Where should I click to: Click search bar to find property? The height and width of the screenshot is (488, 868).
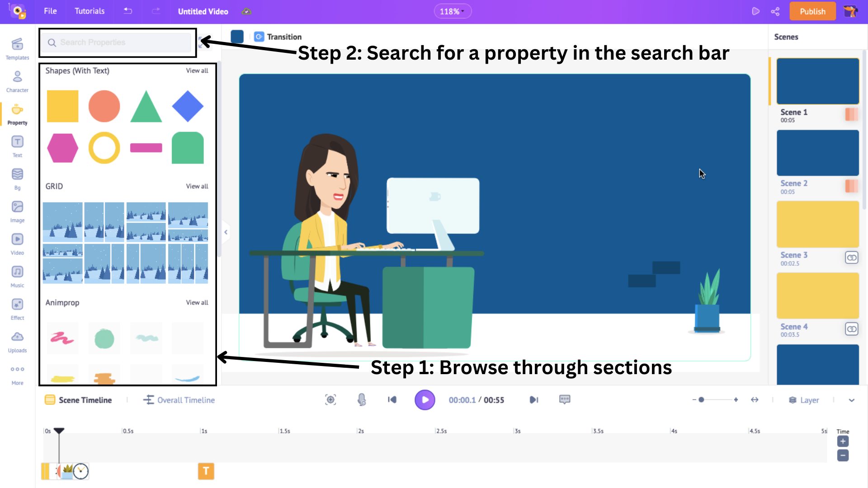click(118, 42)
